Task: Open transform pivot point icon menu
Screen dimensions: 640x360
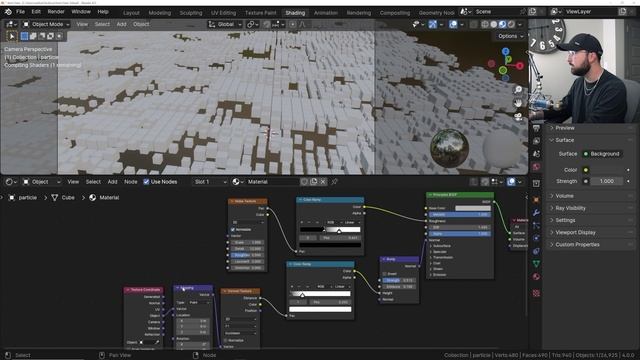Action: pos(253,24)
